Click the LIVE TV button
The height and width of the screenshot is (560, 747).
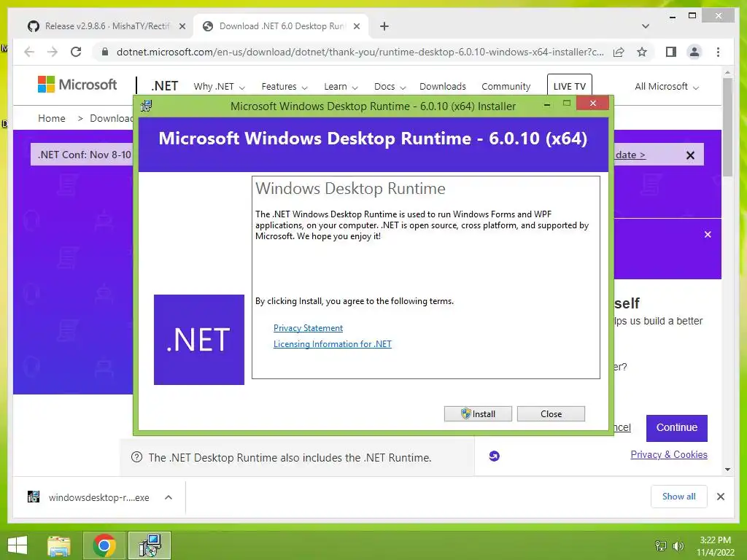click(x=569, y=86)
